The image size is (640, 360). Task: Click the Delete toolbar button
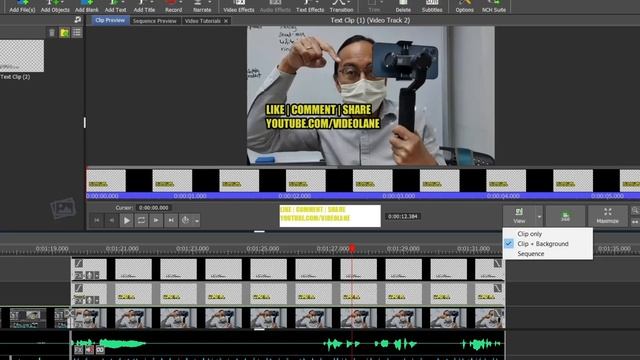tap(403, 7)
